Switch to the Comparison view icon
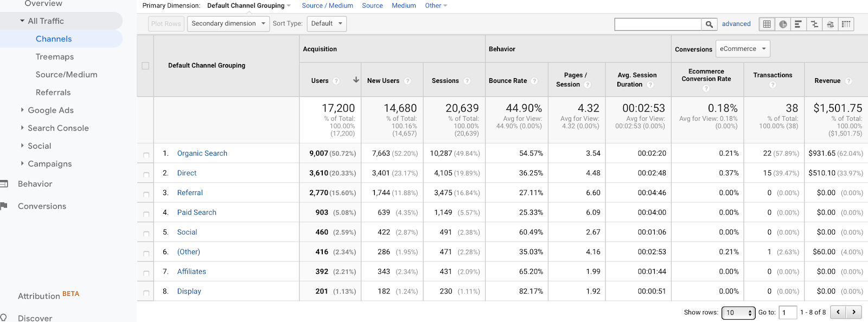Screen dimensions: 868x322 click(814, 24)
